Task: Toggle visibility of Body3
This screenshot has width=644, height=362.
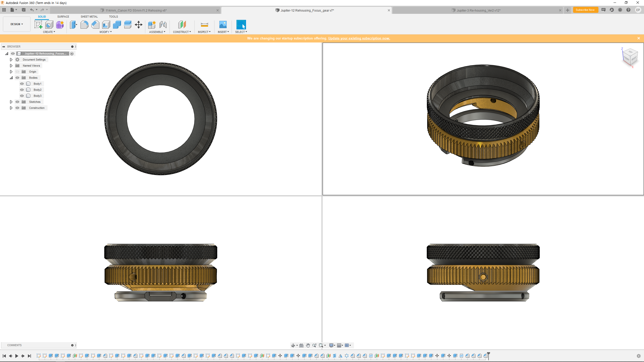Action: tap(22, 96)
